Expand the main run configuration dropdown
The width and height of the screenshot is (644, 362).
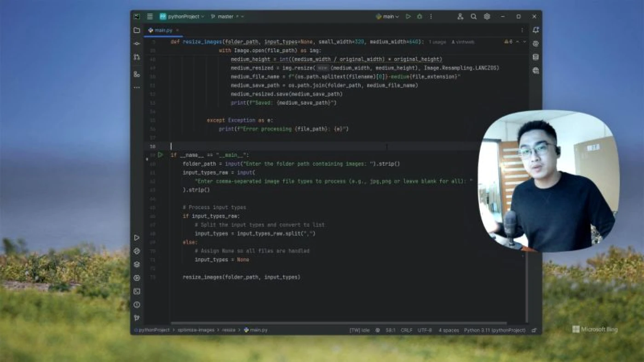[388, 17]
